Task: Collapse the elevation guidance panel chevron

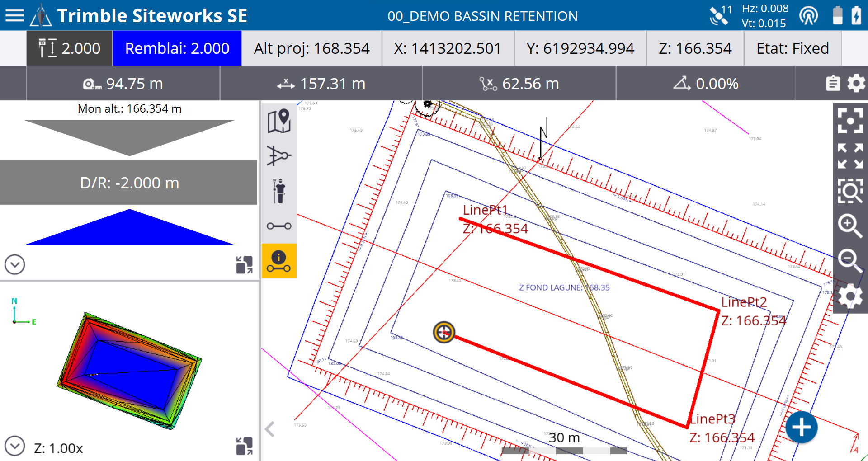Action: point(14,264)
